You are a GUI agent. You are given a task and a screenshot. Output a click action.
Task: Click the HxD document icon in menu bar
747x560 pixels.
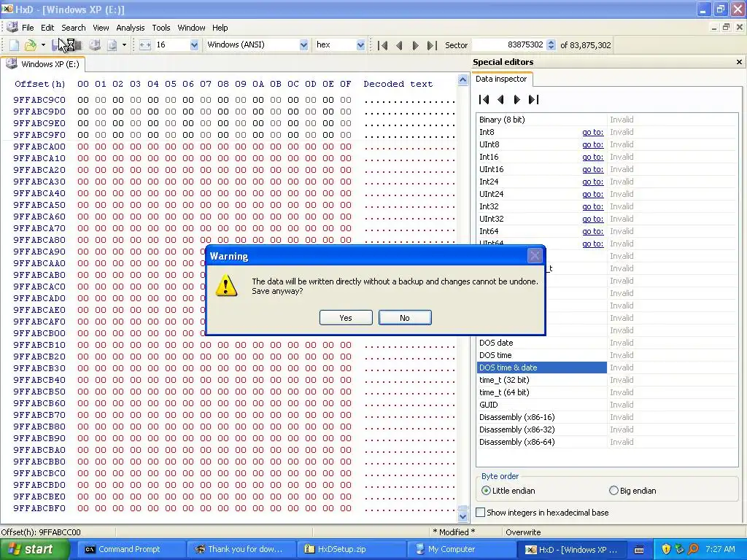[12, 27]
